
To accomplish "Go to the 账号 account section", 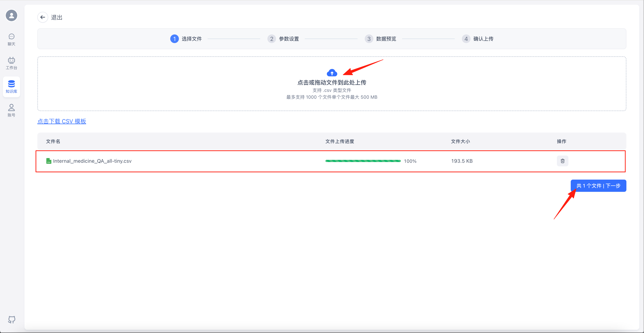I will pyautogui.click(x=11, y=110).
